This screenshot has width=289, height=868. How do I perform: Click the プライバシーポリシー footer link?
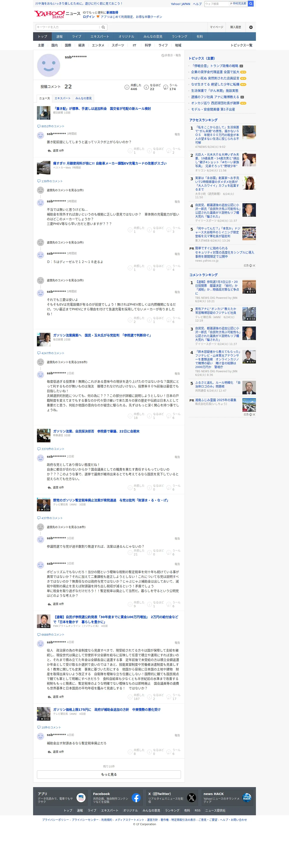[x=56, y=820]
